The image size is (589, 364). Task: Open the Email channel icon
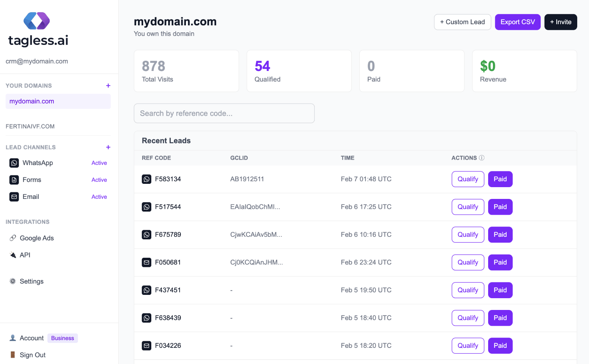[14, 197]
